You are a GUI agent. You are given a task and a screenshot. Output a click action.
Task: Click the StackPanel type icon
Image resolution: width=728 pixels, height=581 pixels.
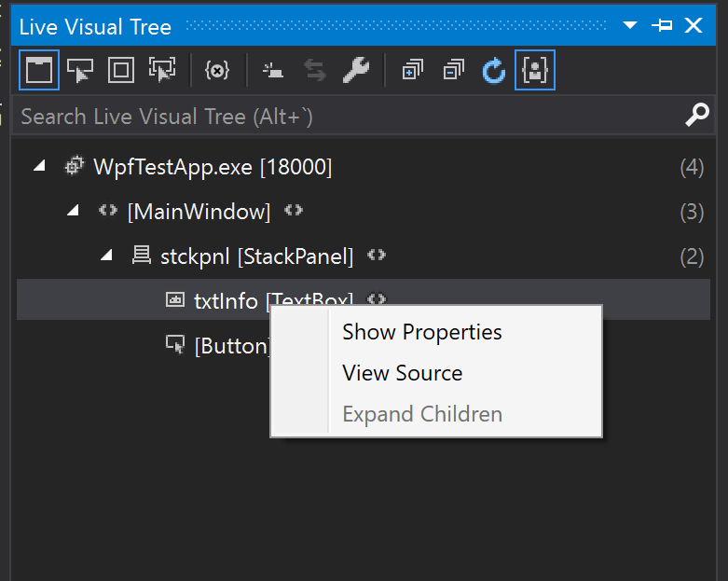click(x=141, y=255)
